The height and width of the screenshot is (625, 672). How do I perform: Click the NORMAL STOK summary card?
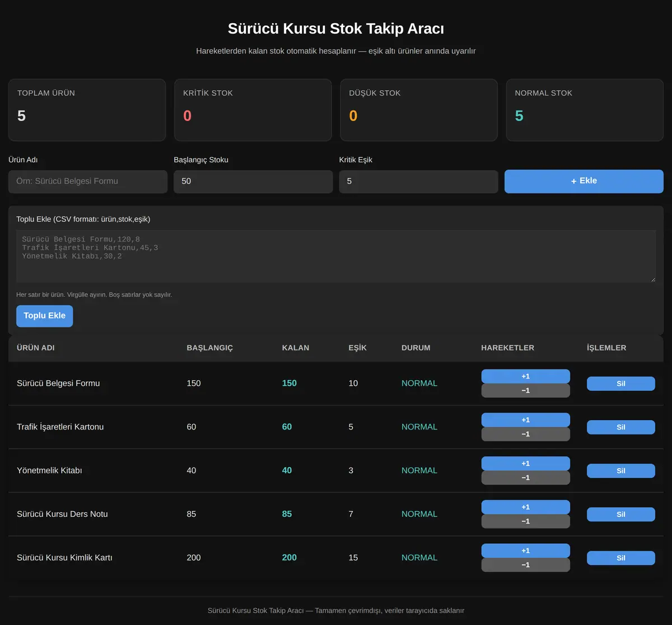585,110
